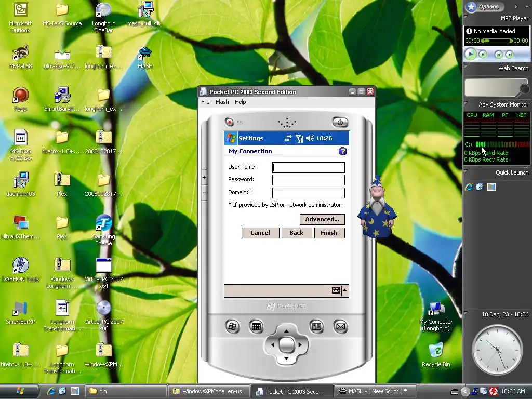532x399 pixels.
Task: Switch to WindowsXPMode_en-us taskbar window
Action: (x=209, y=391)
